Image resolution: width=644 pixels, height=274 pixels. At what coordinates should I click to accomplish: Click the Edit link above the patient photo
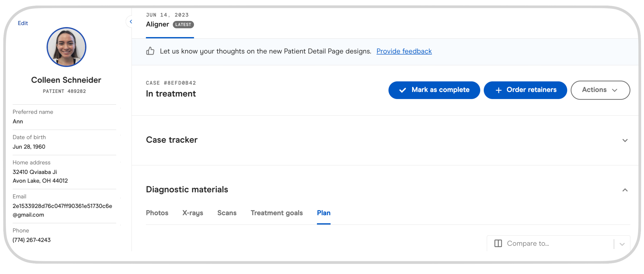(23, 23)
